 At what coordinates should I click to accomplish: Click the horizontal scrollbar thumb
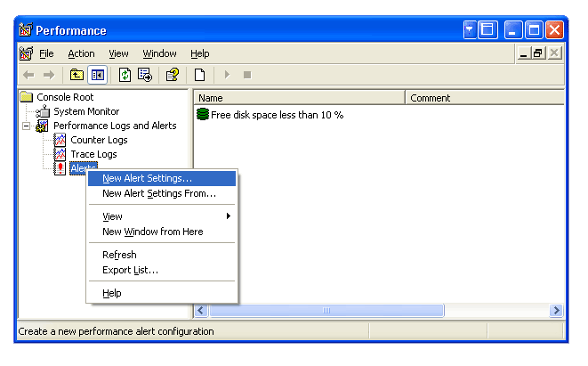(x=326, y=311)
